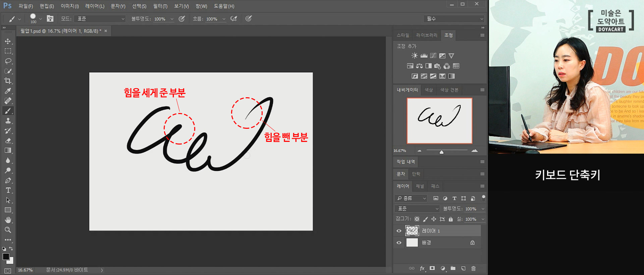Click the delete layer trash icon
The width and height of the screenshot is (644, 275).
(x=473, y=268)
